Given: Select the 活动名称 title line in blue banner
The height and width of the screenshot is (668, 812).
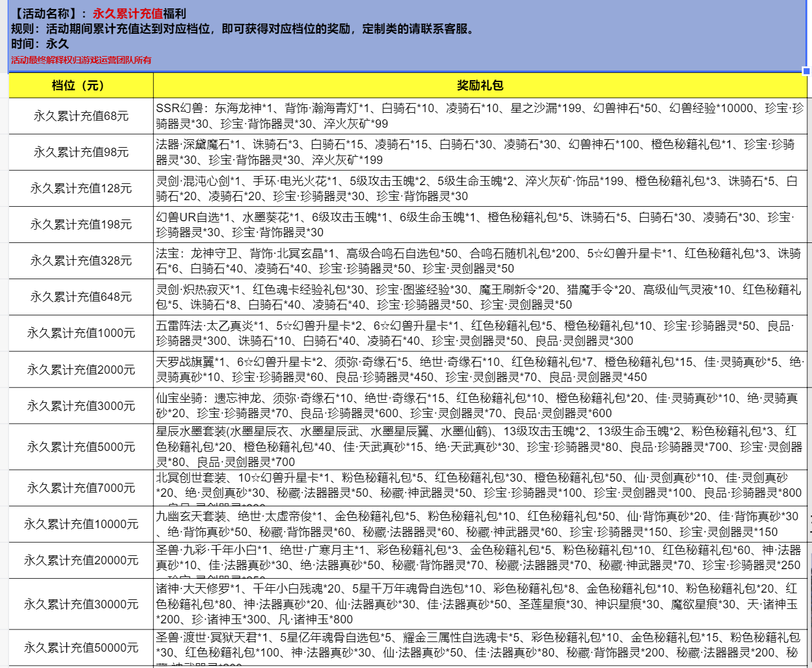Looking at the screenshot, I should pyautogui.click(x=99, y=13).
